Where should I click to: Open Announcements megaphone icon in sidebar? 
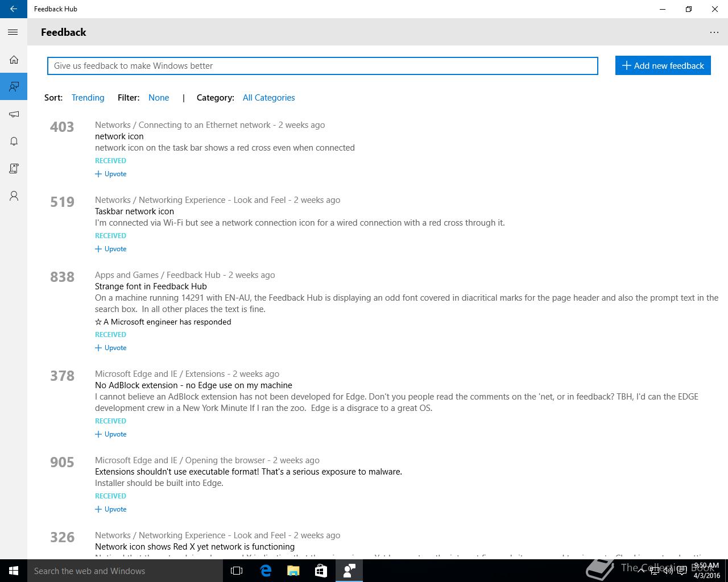pyautogui.click(x=14, y=114)
